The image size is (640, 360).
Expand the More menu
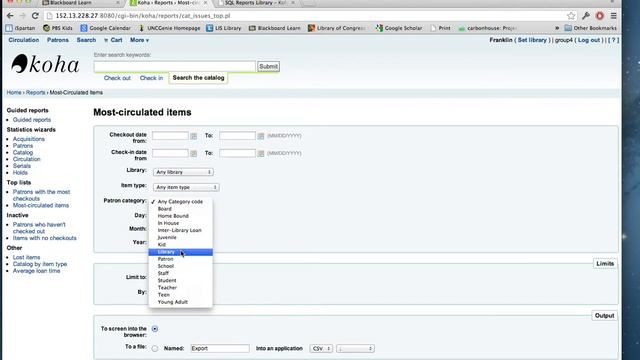coord(139,40)
